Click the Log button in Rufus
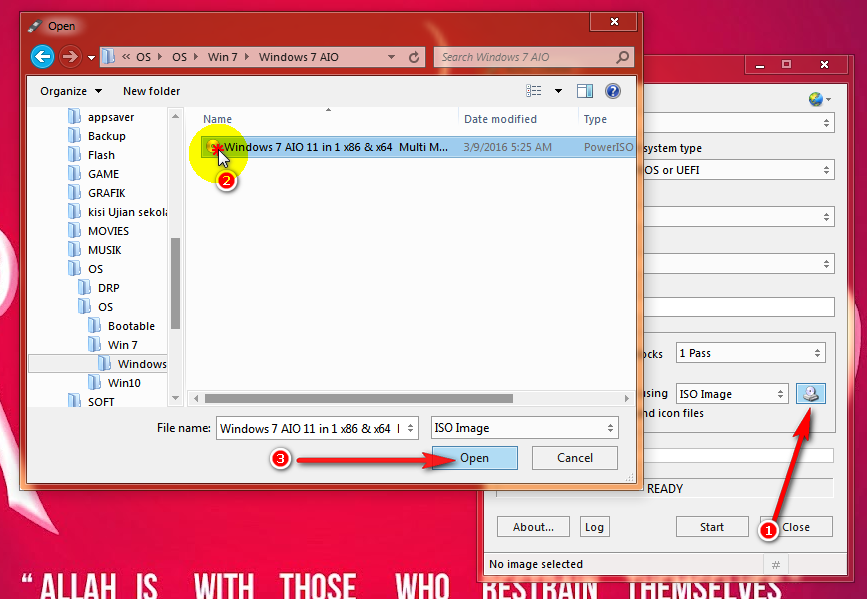867x599 pixels. 594,527
